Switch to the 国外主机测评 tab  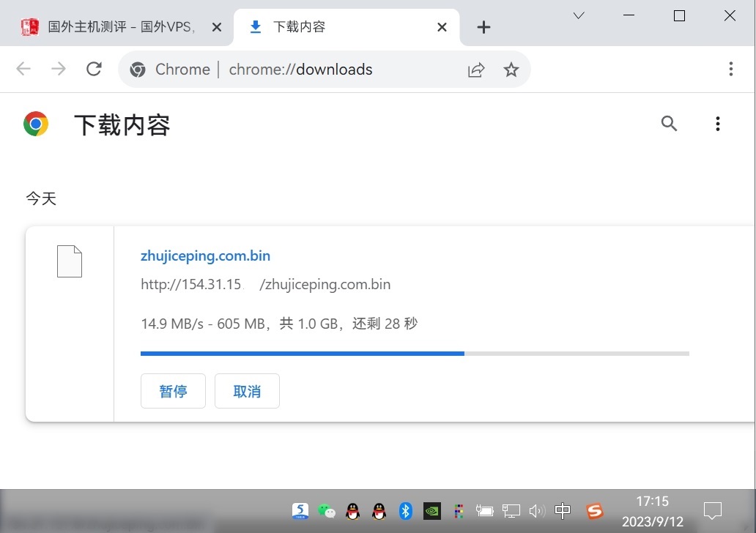(x=121, y=27)
